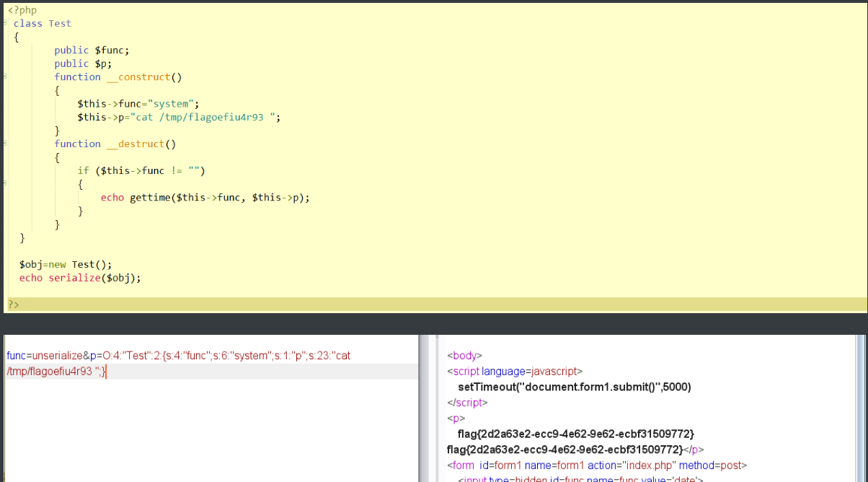Click the "$obj=new Test();" line
The image size is (868, 482).
pyautogui.click(x=66, y=264)
